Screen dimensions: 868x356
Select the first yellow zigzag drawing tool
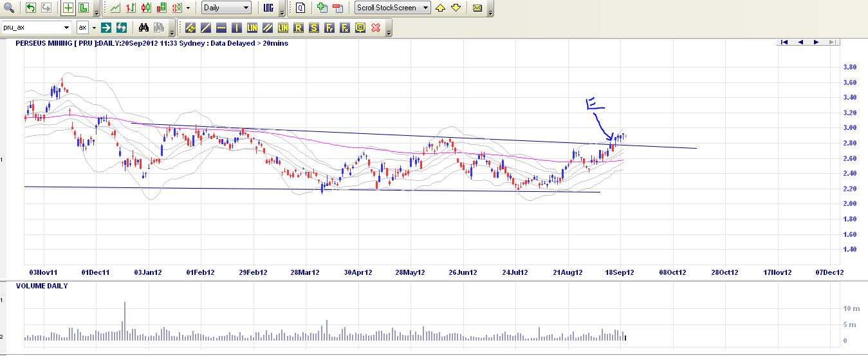[190, 28]
